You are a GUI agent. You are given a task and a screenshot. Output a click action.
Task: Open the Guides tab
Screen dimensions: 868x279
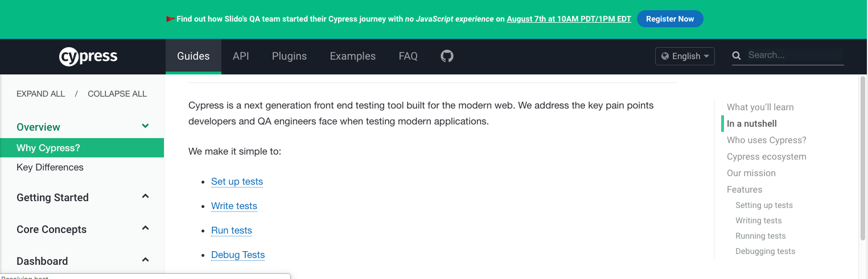click(x=194, y=56)
